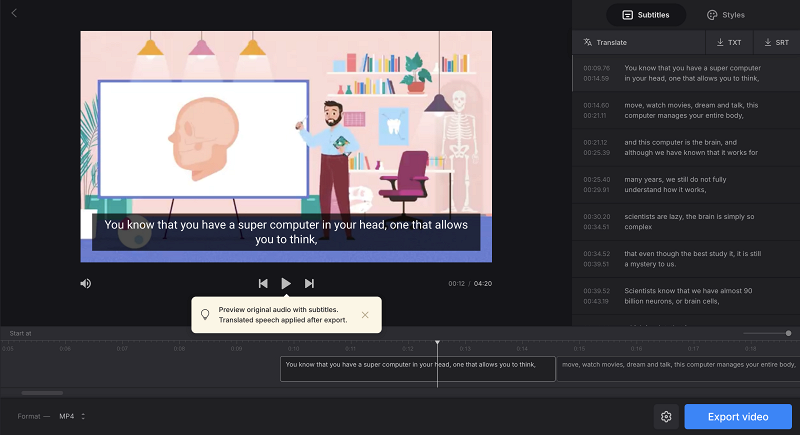
Task: Download subtitles as SRT
Action: point(777,42)
